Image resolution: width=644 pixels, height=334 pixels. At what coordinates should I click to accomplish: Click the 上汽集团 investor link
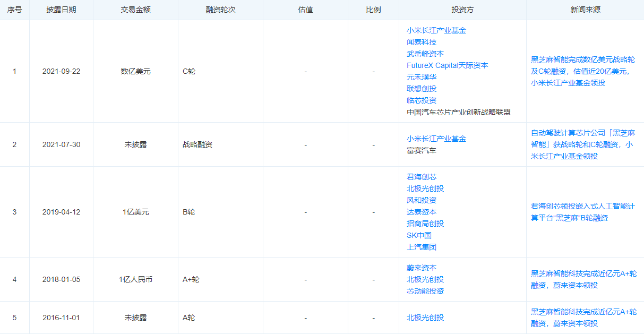pyautogui.click(x=422, y=247)
